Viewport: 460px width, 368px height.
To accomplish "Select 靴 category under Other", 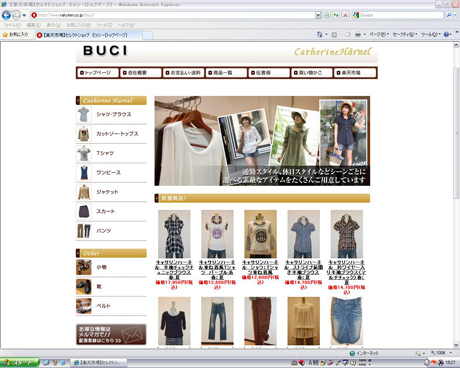I will pos(111,287).
